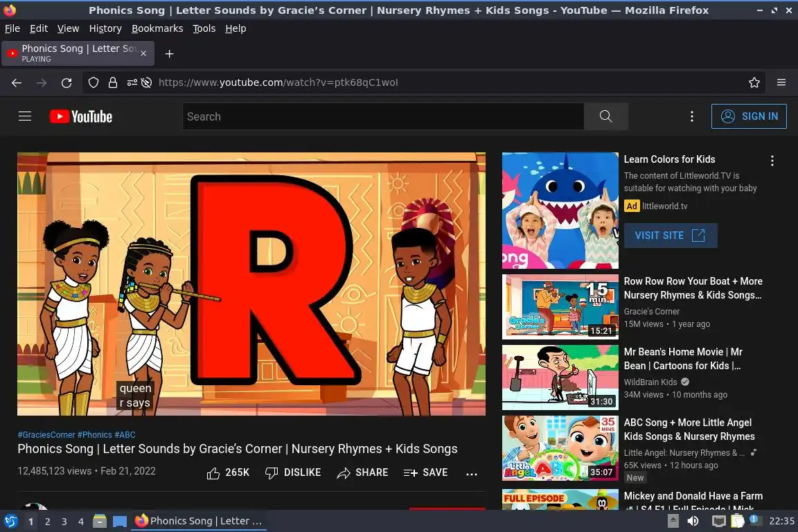The width and height of the screenshot is (798, 532).
Task: Open the File menu
Action: point(12,28)
